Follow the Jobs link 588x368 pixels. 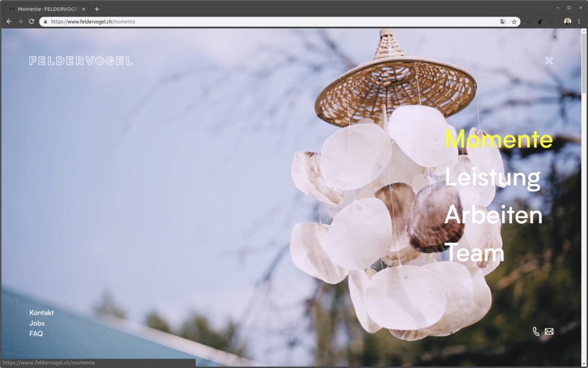[x=37, y=323]
